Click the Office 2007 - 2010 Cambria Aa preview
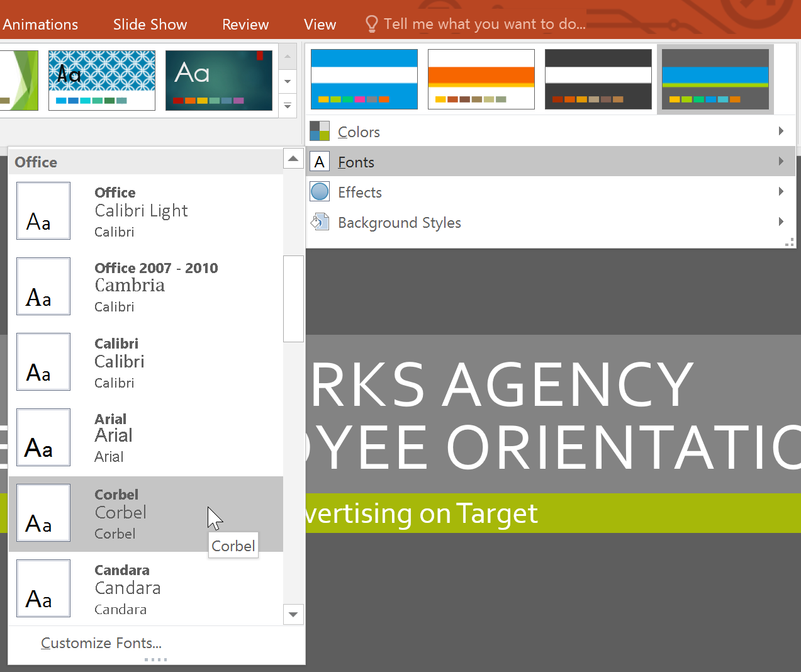Image resolution: width=801 pixels, height=672 pixels. coord(43,286)
